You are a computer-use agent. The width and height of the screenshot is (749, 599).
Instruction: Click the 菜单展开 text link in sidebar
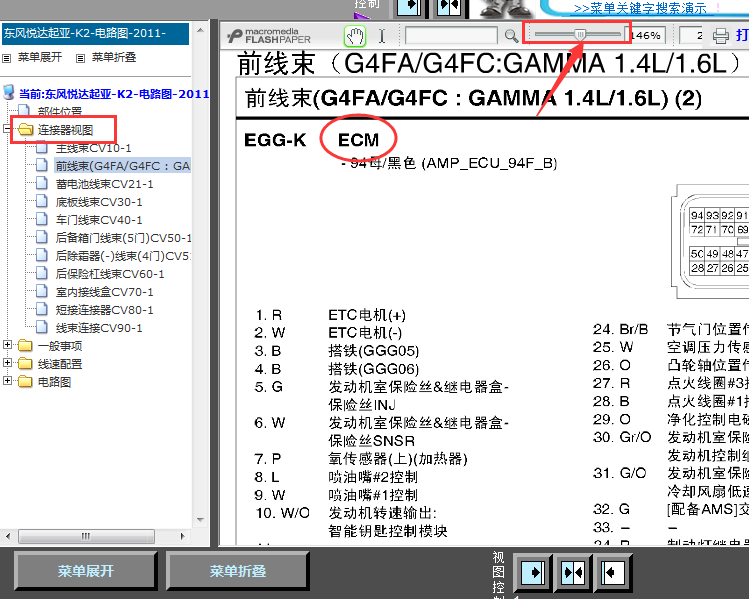click(40, 57)
